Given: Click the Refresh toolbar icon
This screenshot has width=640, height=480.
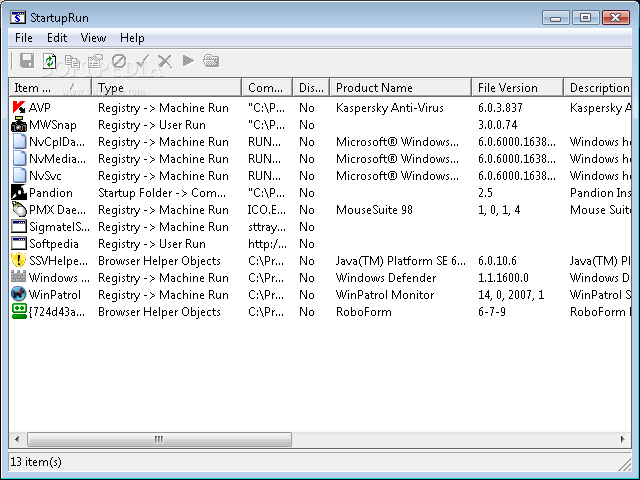Looking at the screenshot, I should pos(50,61).
